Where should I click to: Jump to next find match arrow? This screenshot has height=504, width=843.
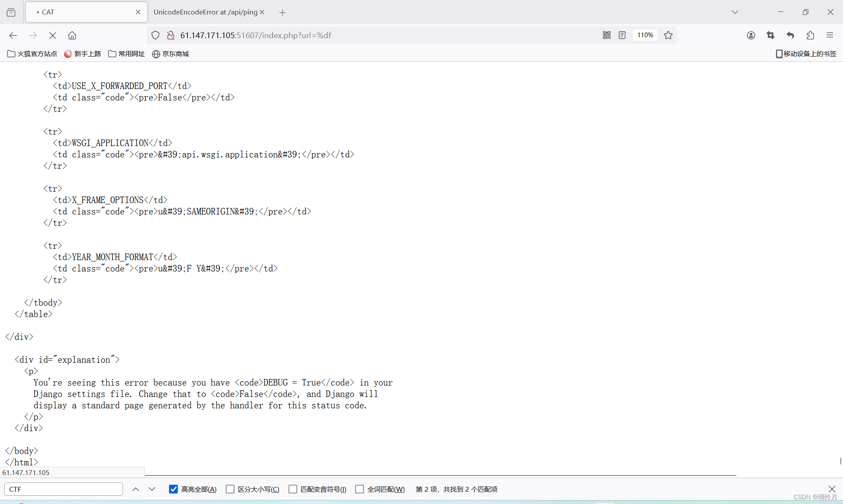click(152, 489)
